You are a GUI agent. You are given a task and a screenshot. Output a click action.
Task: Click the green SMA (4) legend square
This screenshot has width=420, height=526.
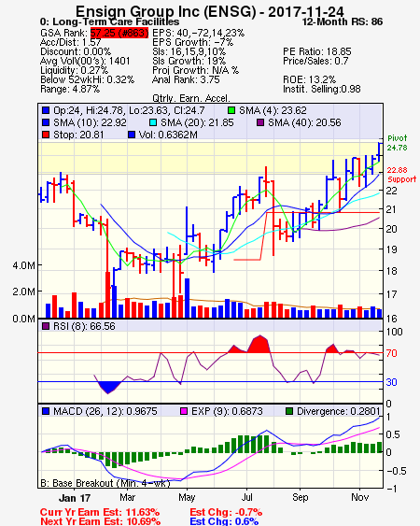231,110
